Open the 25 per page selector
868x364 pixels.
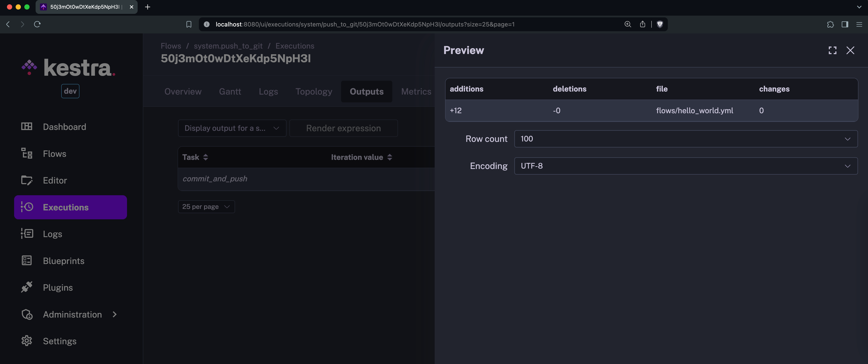click(206, 207)
